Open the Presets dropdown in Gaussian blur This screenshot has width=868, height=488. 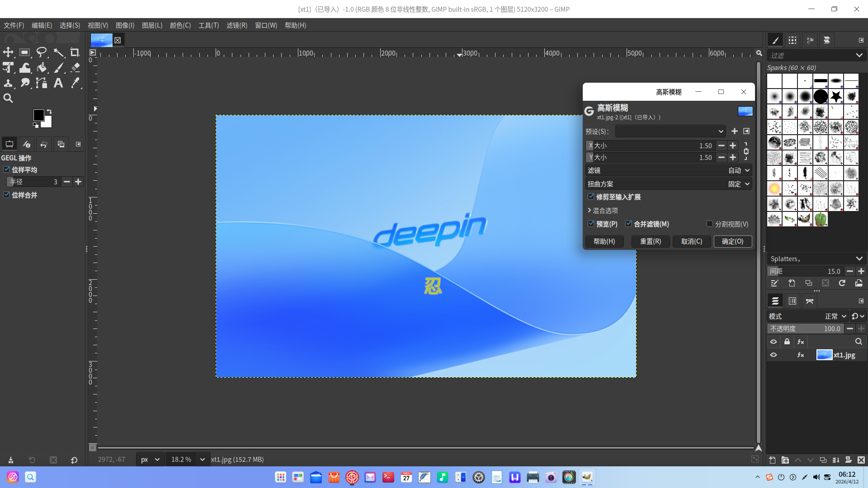[x=670, y=131]
